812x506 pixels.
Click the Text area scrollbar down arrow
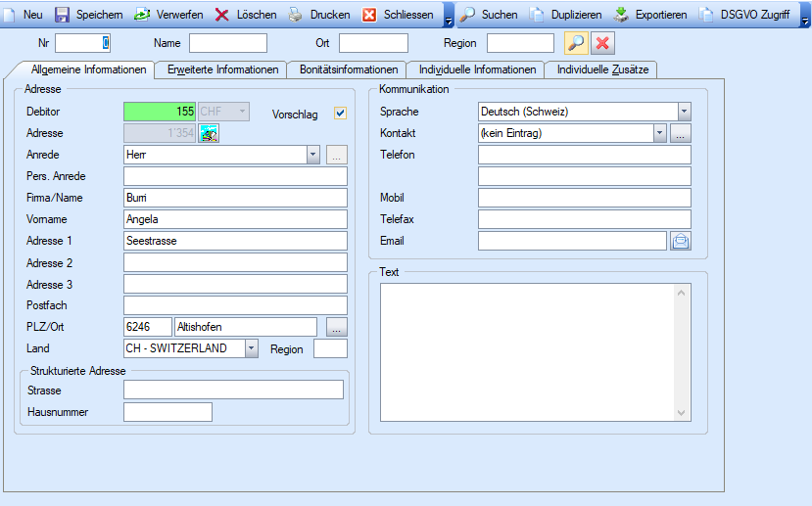[683, 413]
